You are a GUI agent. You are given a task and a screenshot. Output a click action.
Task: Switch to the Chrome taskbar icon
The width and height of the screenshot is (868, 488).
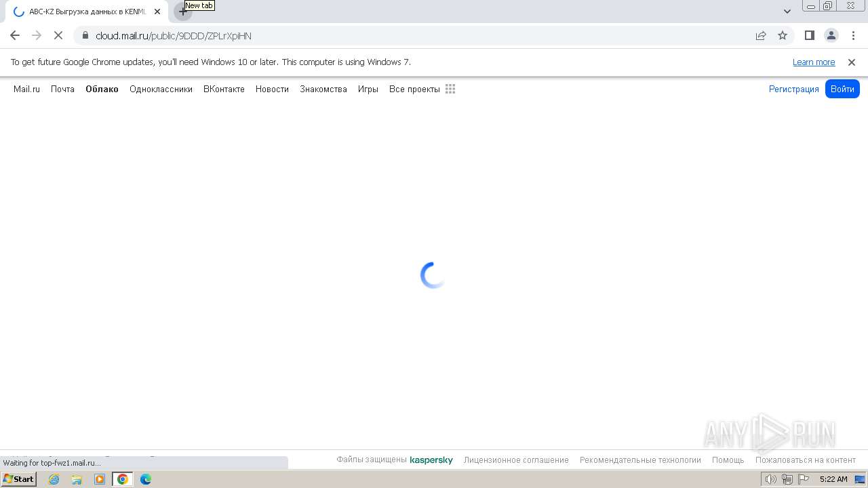click(x=122, y=479)
